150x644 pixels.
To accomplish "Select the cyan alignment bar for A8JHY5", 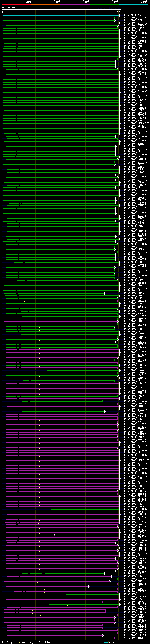I will (62, 15).
